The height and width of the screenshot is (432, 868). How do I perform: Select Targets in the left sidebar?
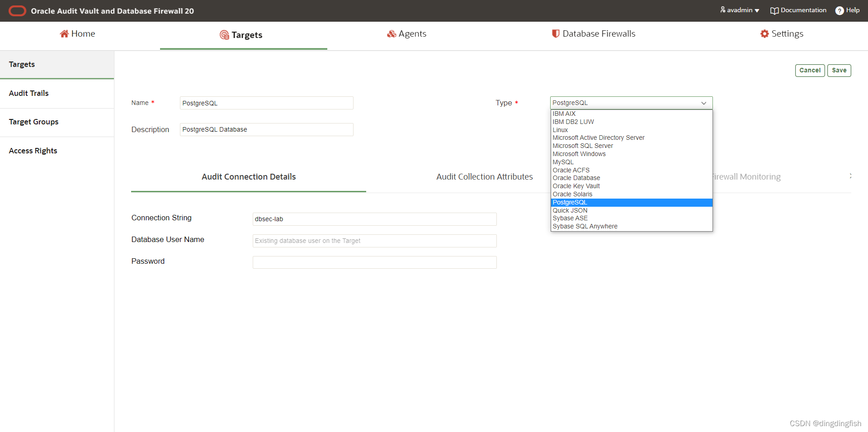click(x=57, y=64)
